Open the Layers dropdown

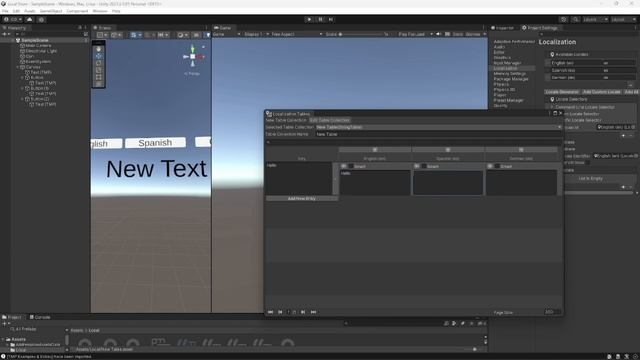point(595,19)
